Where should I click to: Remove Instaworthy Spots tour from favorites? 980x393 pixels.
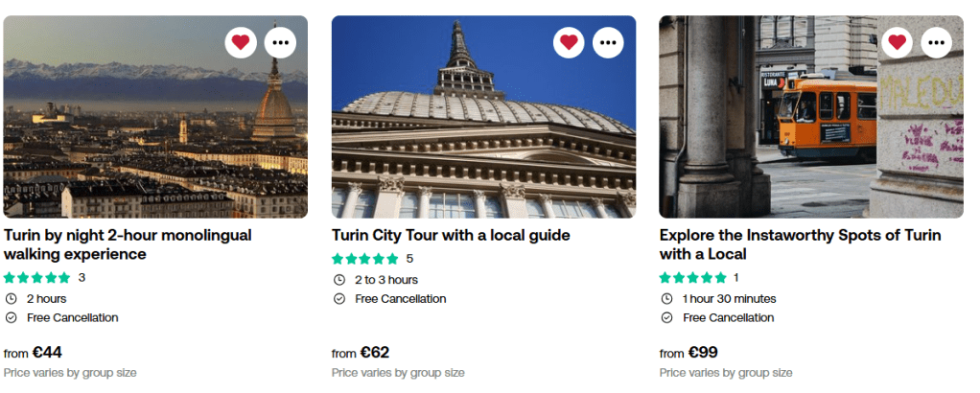coord(897,42)
